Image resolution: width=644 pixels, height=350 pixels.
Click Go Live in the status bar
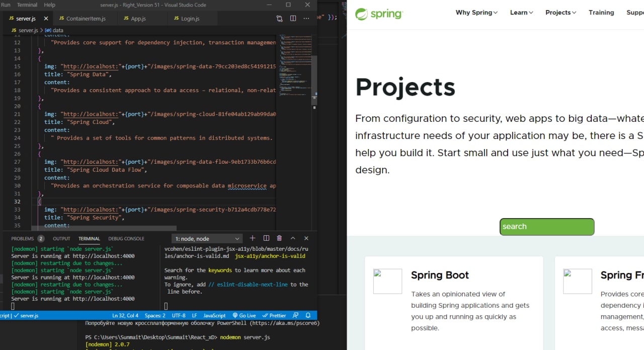(x=244, y=315)
